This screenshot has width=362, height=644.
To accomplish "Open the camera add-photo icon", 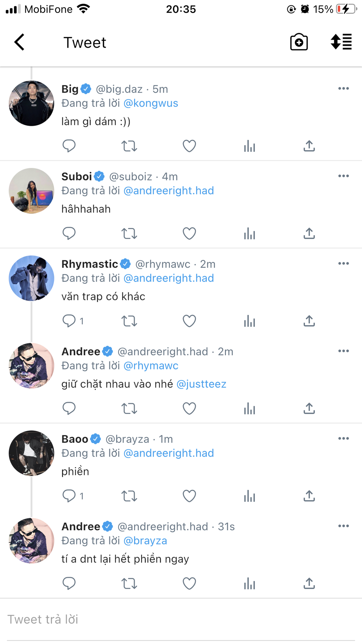I will 299,42.
